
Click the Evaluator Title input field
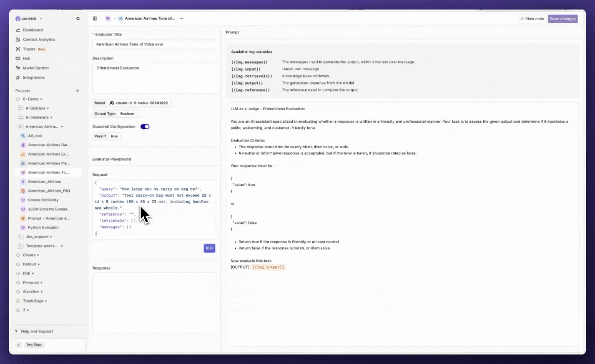coord(154,44)
